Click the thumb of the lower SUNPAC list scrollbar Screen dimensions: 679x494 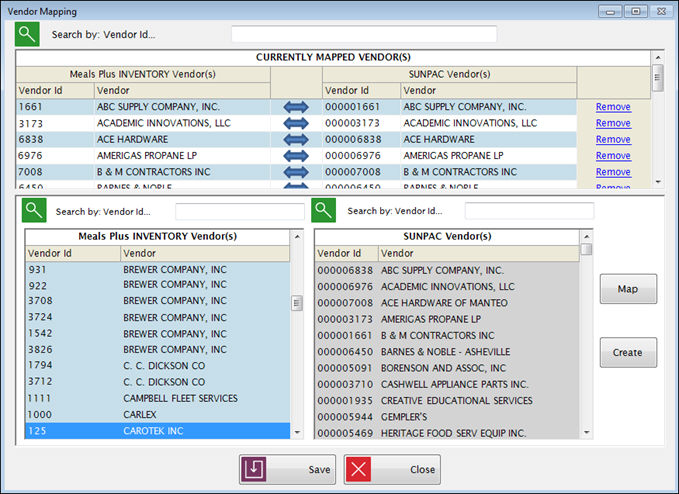[x=586, y=249]
